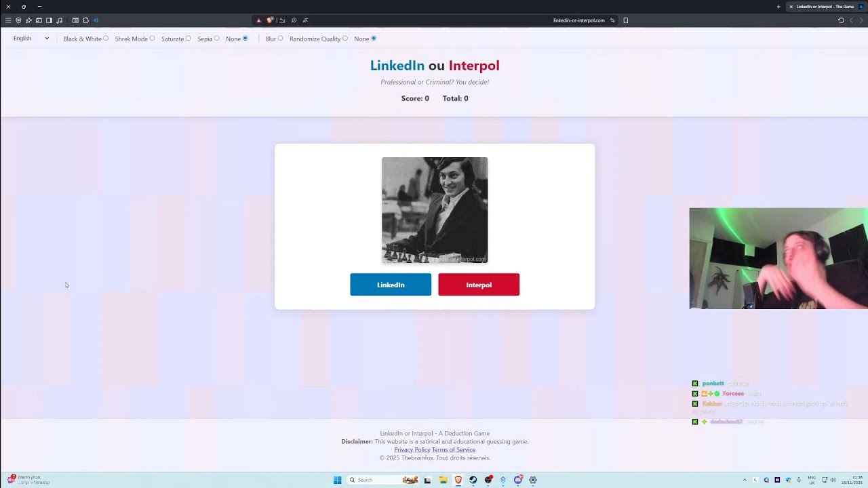Click the Brave Rewards triangle icon

coord(258,20)
